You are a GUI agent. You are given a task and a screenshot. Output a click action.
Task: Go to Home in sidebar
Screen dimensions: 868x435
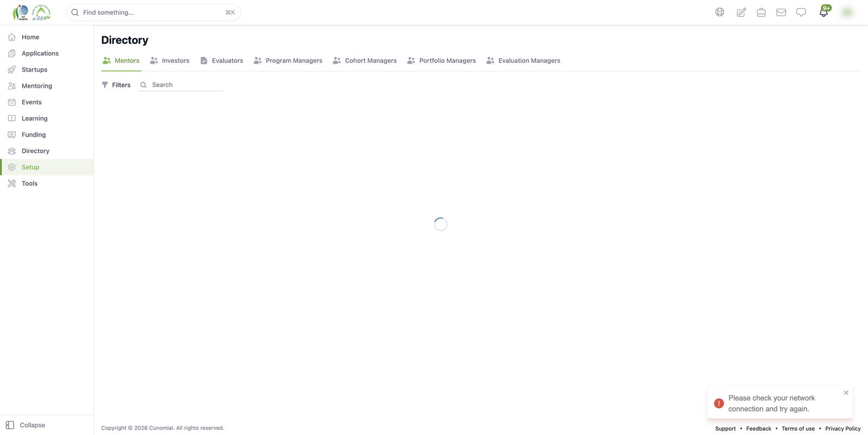(47, 37)
